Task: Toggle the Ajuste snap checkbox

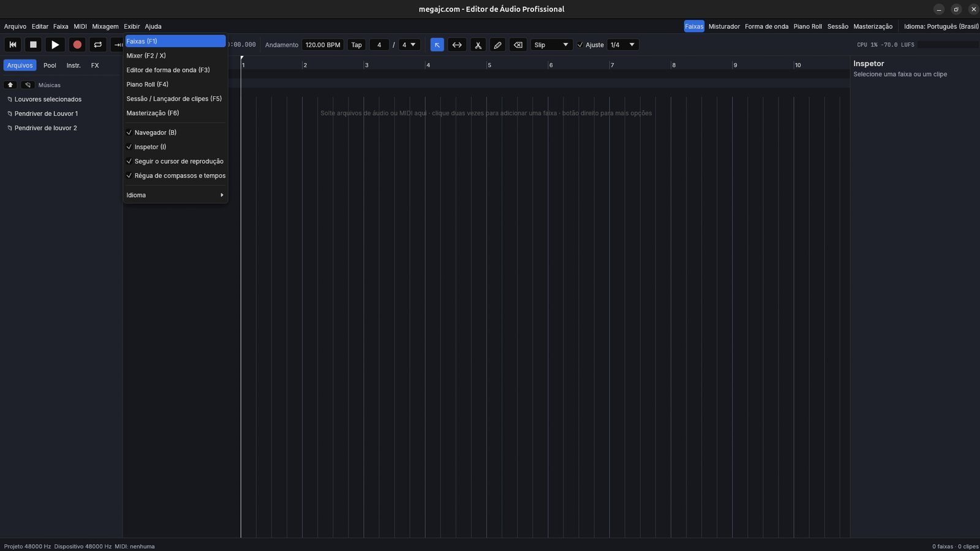Action: [x=580, y=45]
